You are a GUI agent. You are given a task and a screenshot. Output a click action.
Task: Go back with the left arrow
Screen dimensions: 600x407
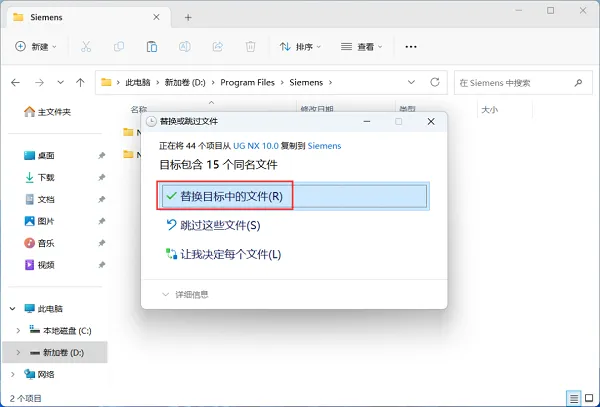pyautogui.click(x=15, y=82)
